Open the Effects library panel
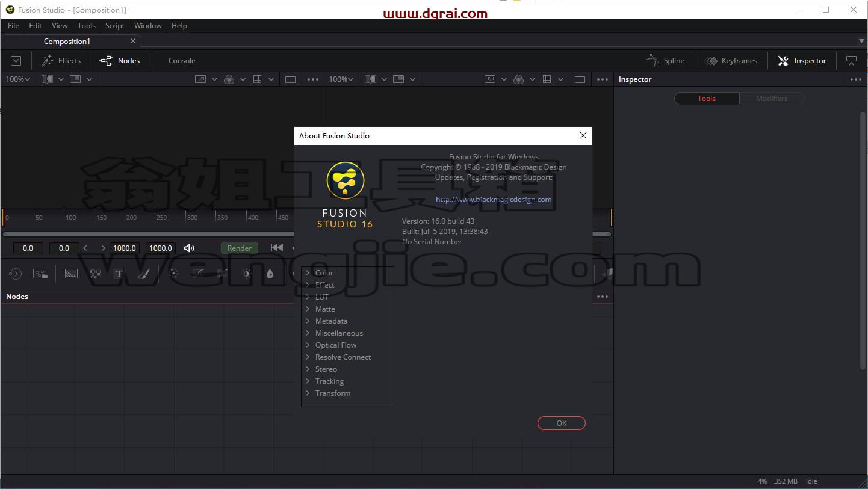Image resolution: width=868 pixels, height=489 pixels. coord(61,61)
